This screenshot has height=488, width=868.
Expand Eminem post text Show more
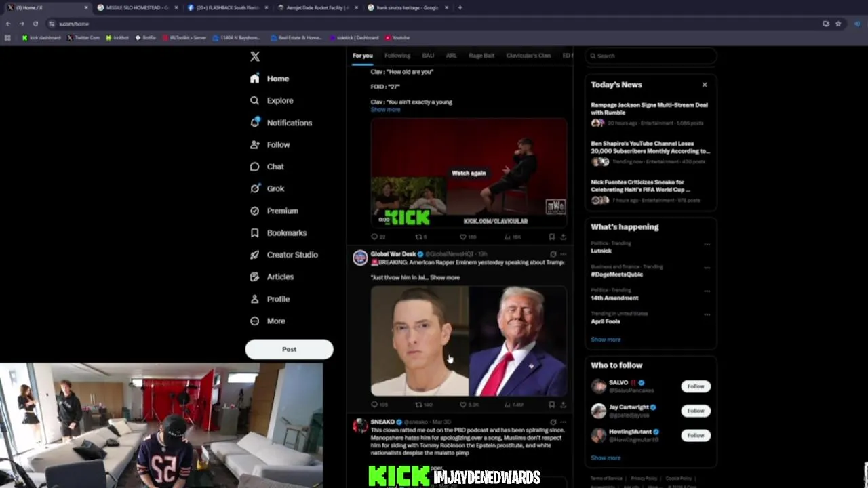tap(445, 277)
